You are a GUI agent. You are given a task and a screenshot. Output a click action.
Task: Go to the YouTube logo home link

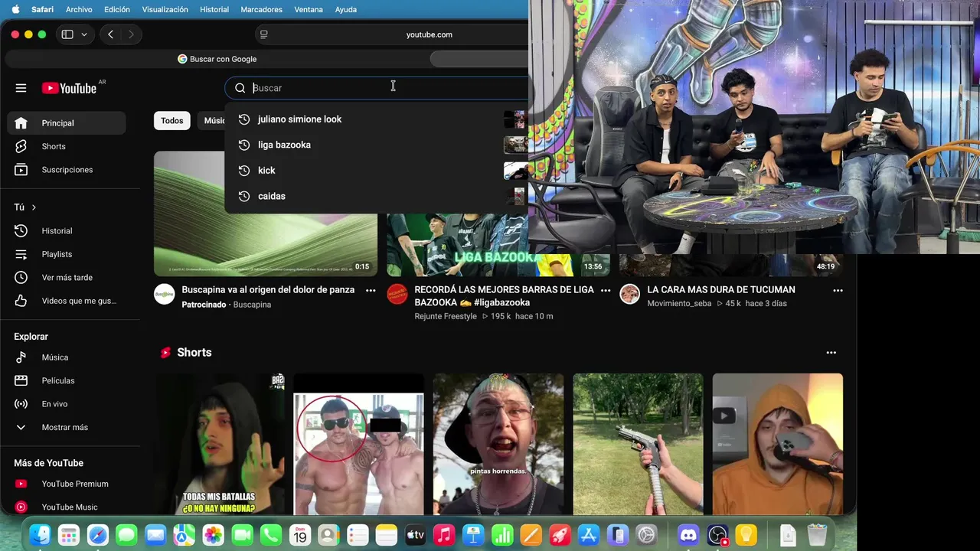coord(69,88)
